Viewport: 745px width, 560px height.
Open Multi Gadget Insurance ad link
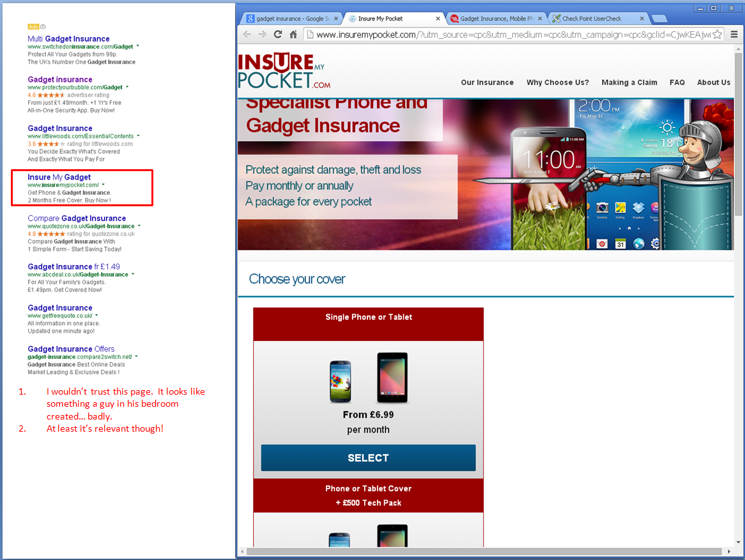(x=68, y=38)
